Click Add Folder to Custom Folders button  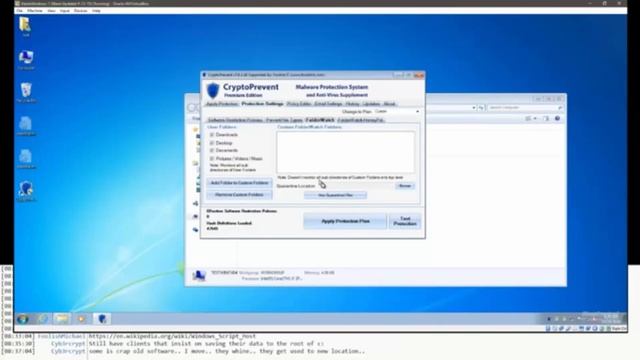coord(240,183)
